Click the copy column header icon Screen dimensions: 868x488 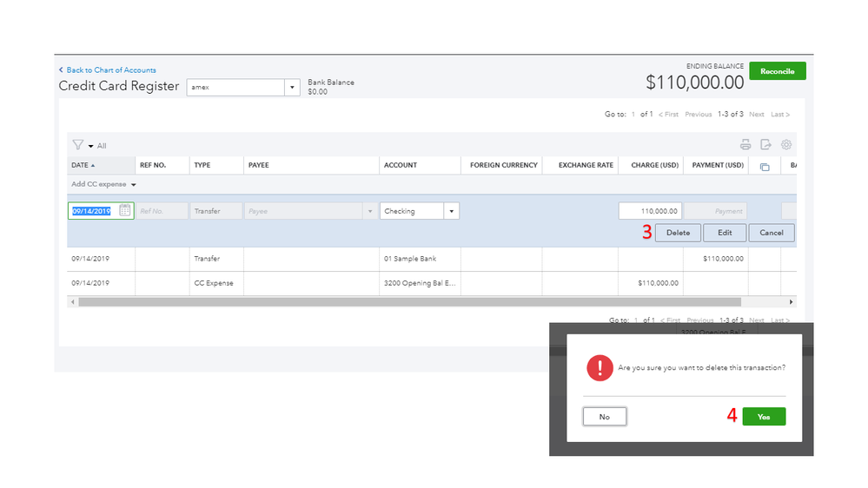tap(765, 167)
